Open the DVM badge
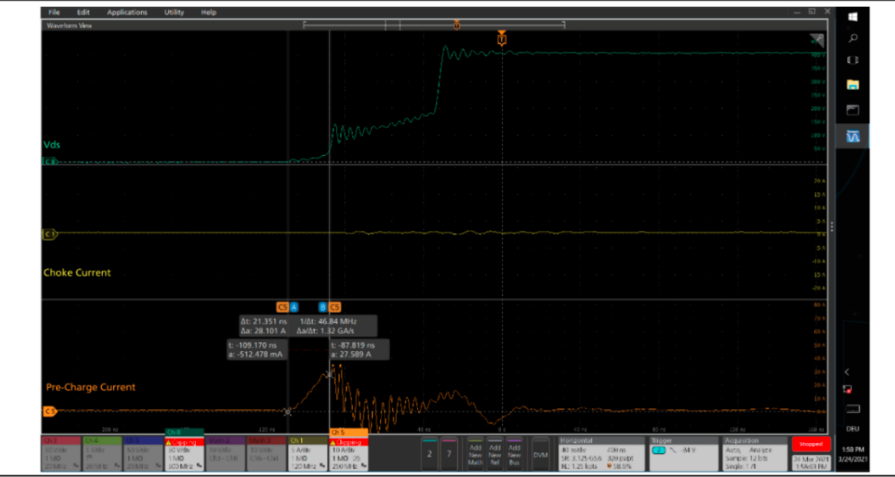 pos(540,454)
